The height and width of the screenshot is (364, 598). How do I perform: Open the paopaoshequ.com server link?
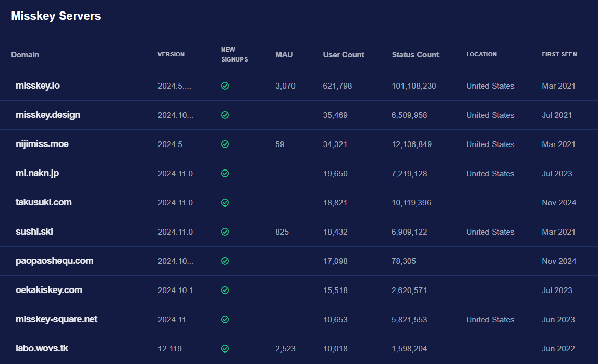coord(55,261)
